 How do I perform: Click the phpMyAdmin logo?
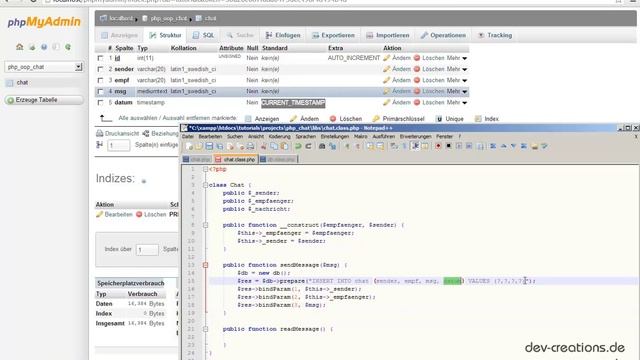pyautogui.click(x=44, y=22)
